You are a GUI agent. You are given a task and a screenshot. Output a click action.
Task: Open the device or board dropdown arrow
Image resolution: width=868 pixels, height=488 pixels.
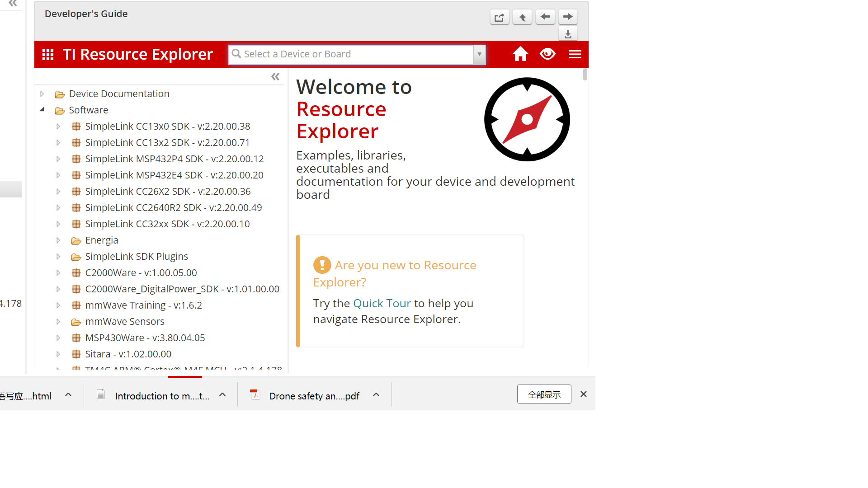479,55
